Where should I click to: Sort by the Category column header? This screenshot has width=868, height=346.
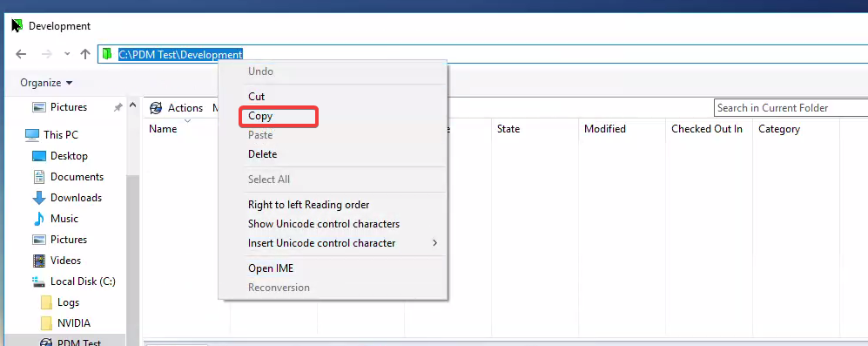tap(779, 129)
